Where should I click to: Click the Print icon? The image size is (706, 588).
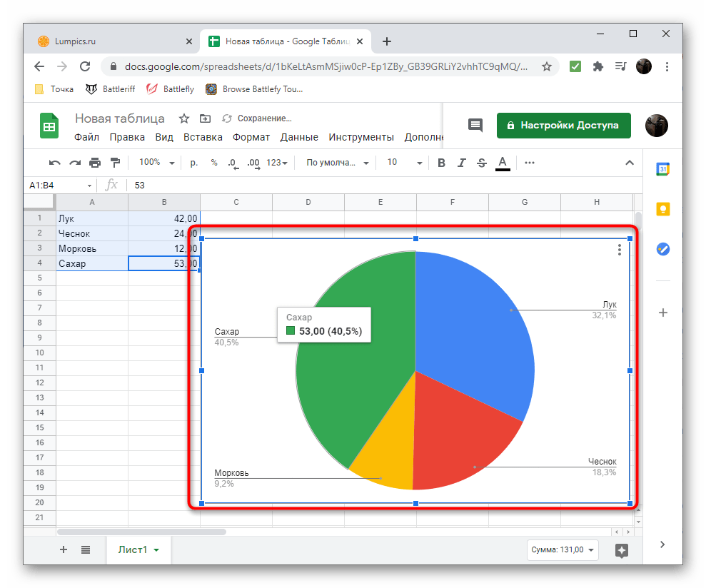[95, 163]
